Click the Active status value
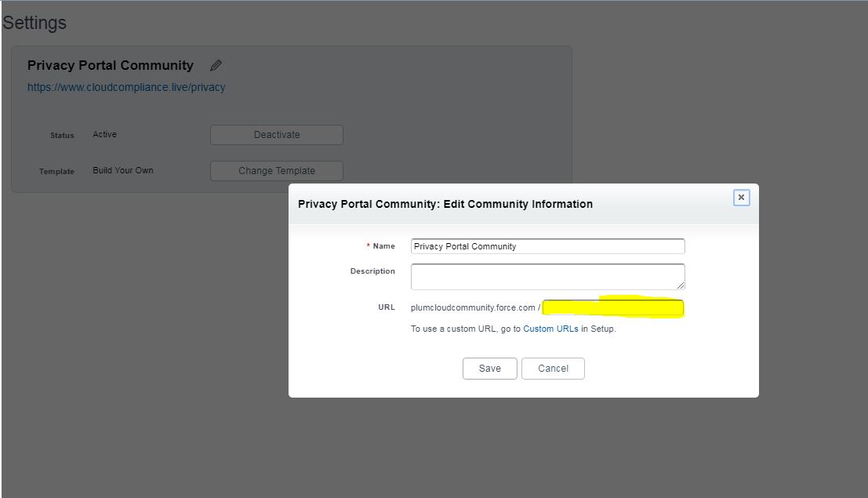 (104, 135)
